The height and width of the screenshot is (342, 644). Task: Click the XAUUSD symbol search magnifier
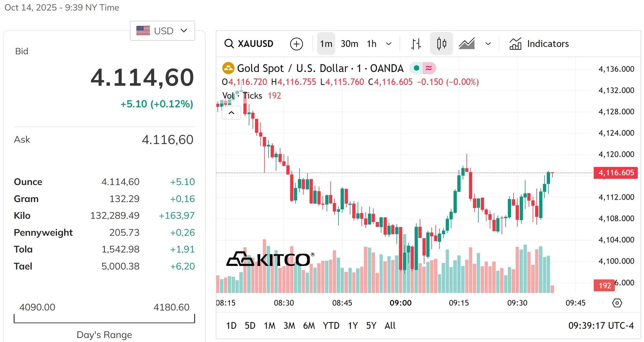click(x=229, y=44)
